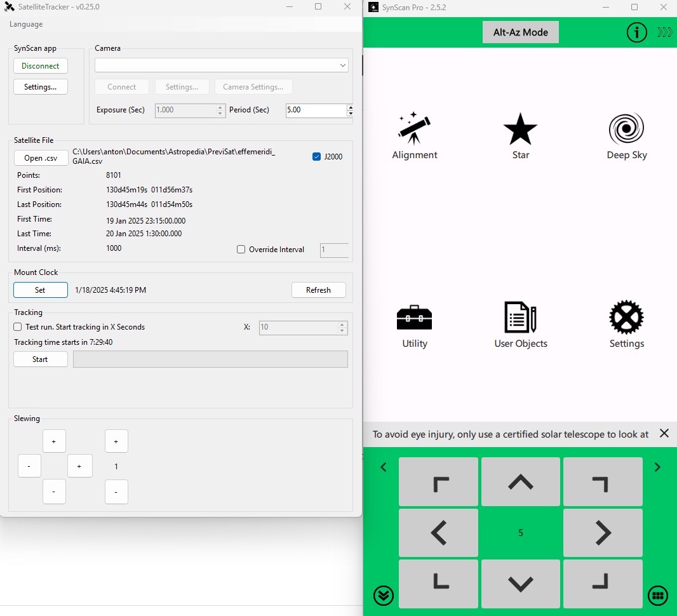Maximize the SatelliteTracker window
Image resolution: width=677 pixels, height=616 pixels.
click(x=318, y=7)
